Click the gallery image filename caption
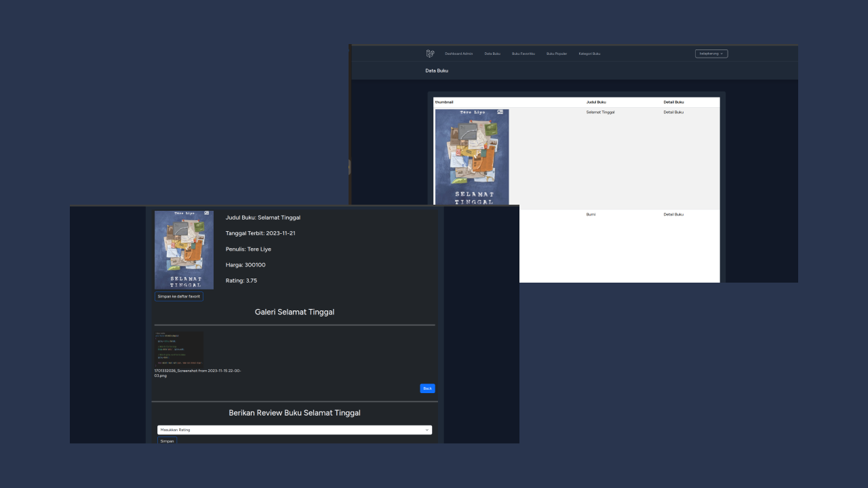This screenshot has height=488, width=868. coord(198,373)
